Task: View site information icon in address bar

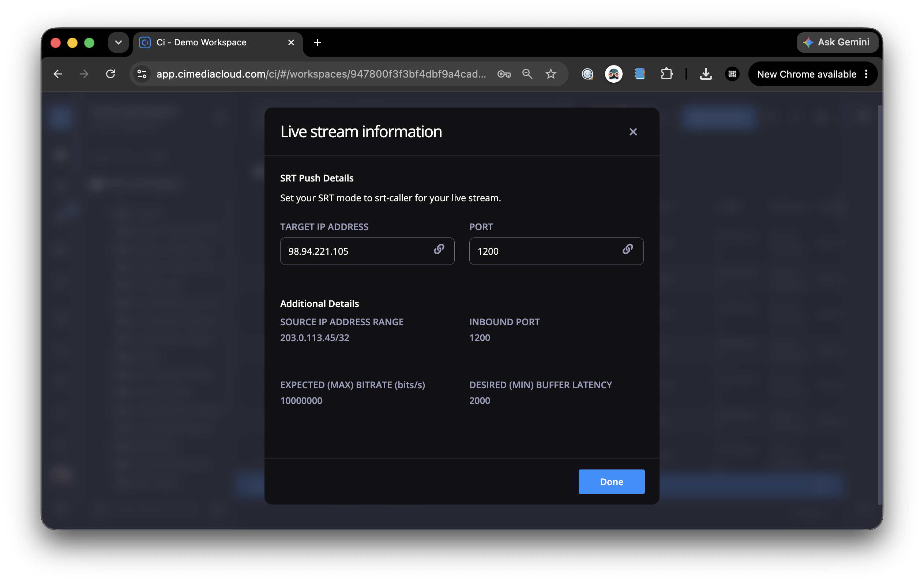Action: pyautogui.click(x=142, y=74)
